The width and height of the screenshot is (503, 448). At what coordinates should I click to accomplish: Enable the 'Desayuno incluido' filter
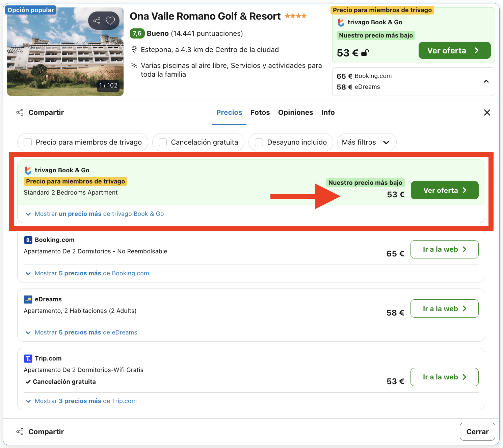[259, 142]
